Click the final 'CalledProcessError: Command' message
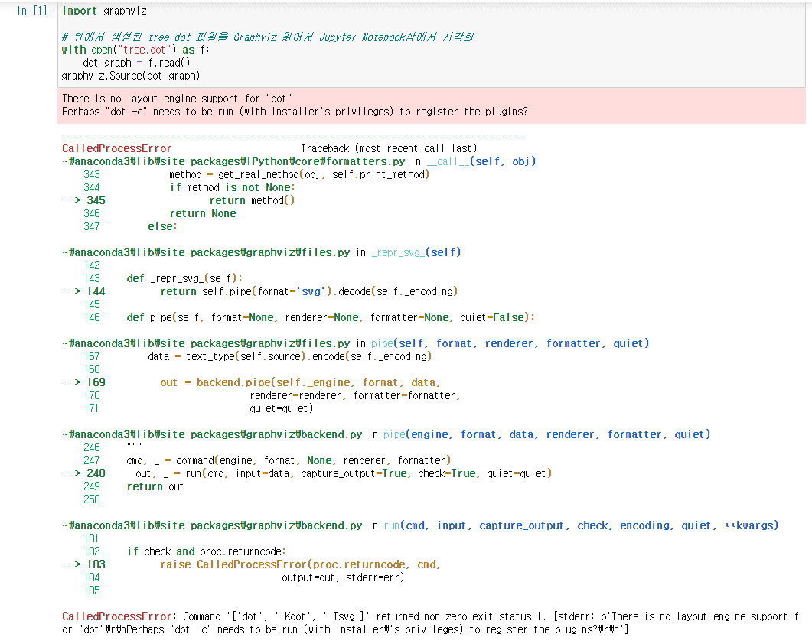Image resolution: width=812 pixels, height=644 pixels. point(430,623)
